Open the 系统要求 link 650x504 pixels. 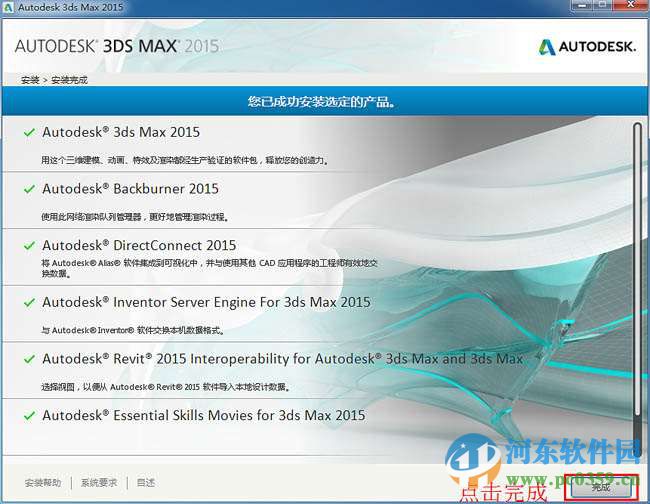99,482
